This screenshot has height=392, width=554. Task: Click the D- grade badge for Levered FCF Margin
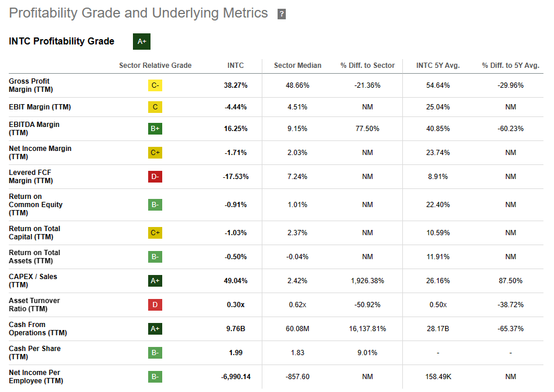coord(155,177)
